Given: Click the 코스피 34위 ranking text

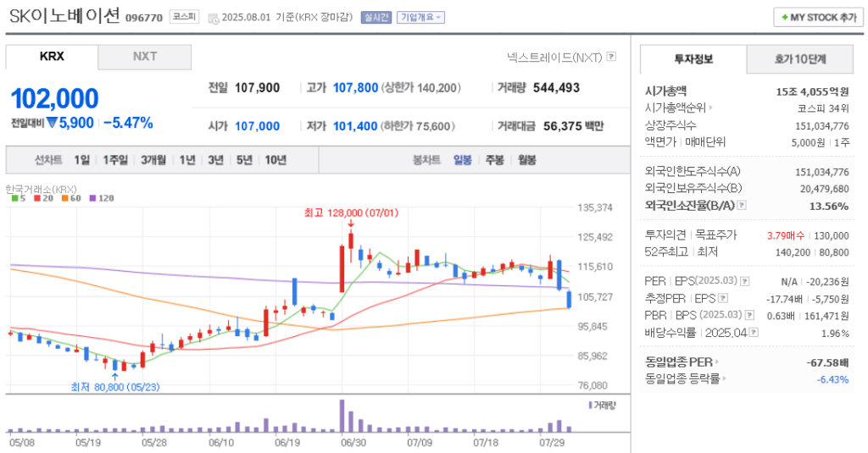Looking at the screenshot, I should tap(823, 108).
